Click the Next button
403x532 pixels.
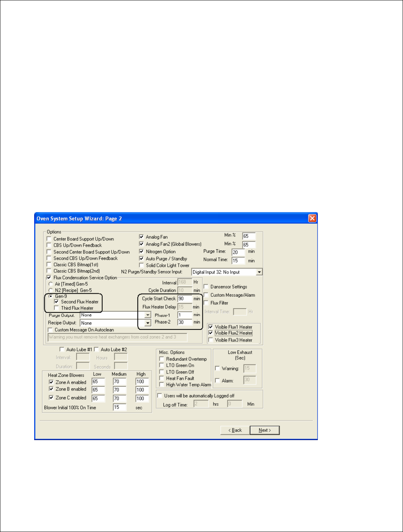pos(265,430)
